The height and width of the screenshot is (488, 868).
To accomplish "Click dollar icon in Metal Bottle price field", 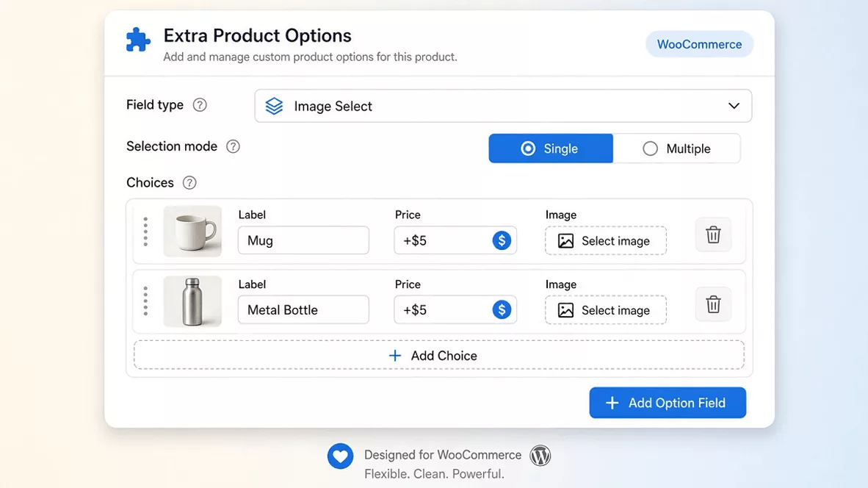I will click(x=502, y=309).
